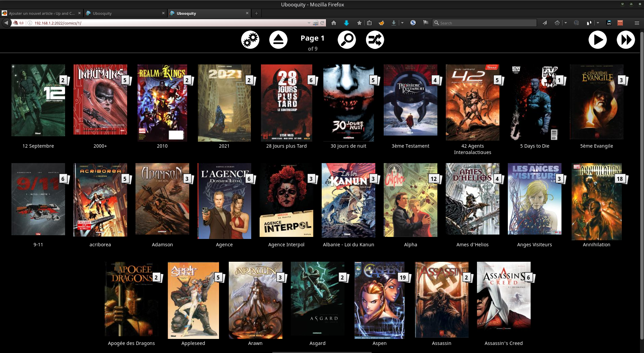Open the Apogée des Dragons cover
This screenshot has width=644, height=353.
pos(131,299)
